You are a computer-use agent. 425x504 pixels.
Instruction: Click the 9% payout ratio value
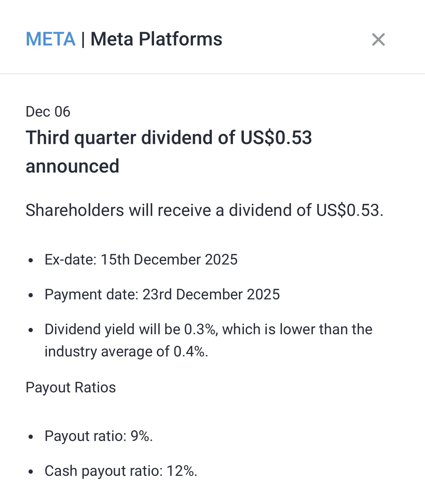pos(141,436)
